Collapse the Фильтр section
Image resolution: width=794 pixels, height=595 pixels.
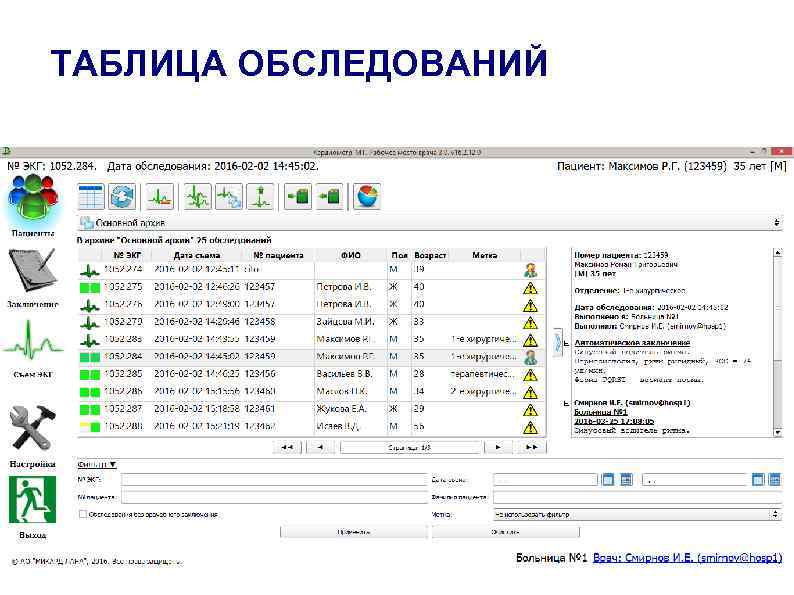click(97, 464)
